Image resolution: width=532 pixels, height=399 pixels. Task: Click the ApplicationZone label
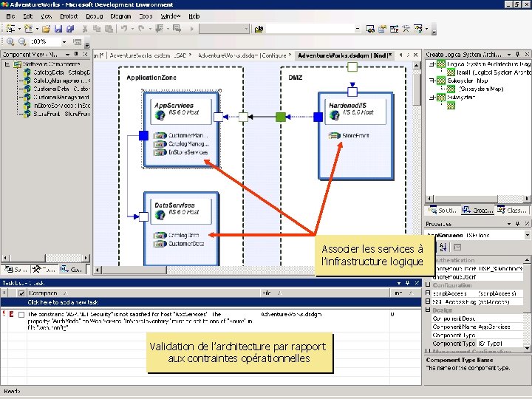click(151, 78)
